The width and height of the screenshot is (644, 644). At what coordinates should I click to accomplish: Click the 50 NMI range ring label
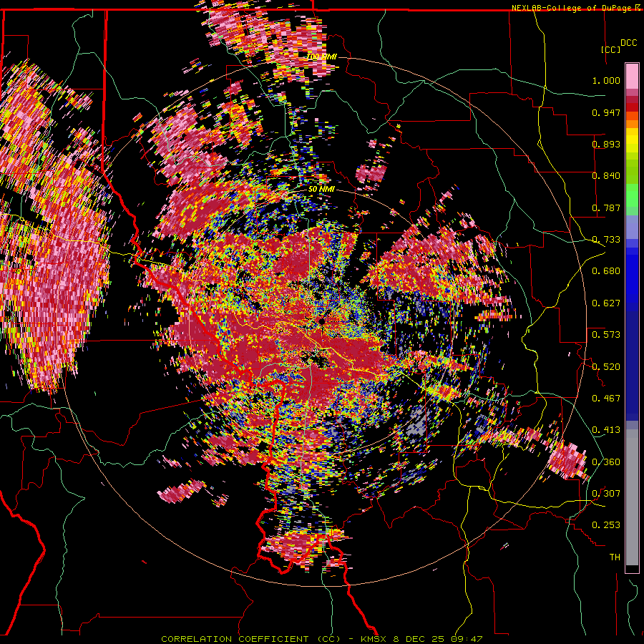pos(321,190)
